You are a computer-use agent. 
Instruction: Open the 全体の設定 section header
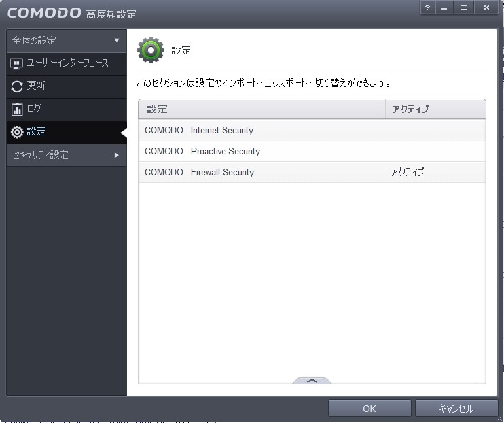click(x=66, y=41)
